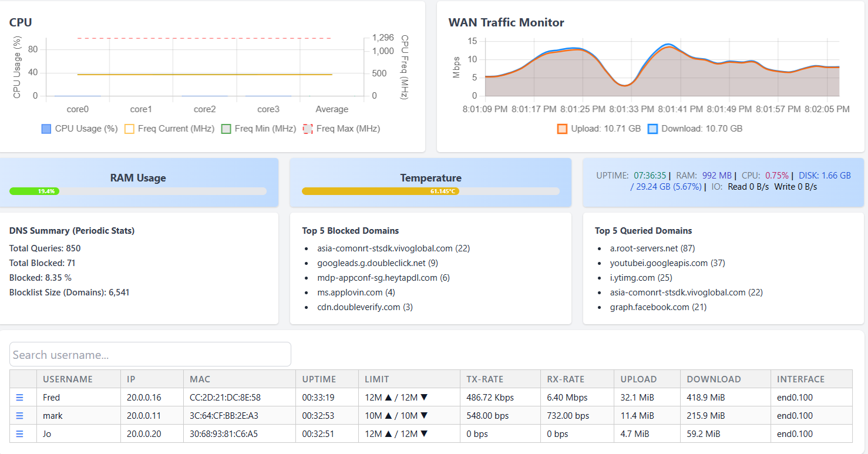This screenshot has width=868, height=454.
Task: Click the youtubei.googleapis.com link
Action: [658, 263]
